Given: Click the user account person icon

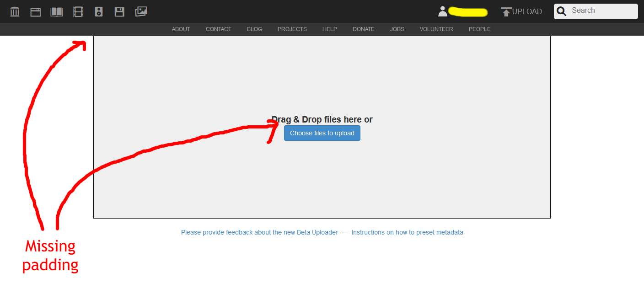Looking at the screenshot, I should coord(442,11).
